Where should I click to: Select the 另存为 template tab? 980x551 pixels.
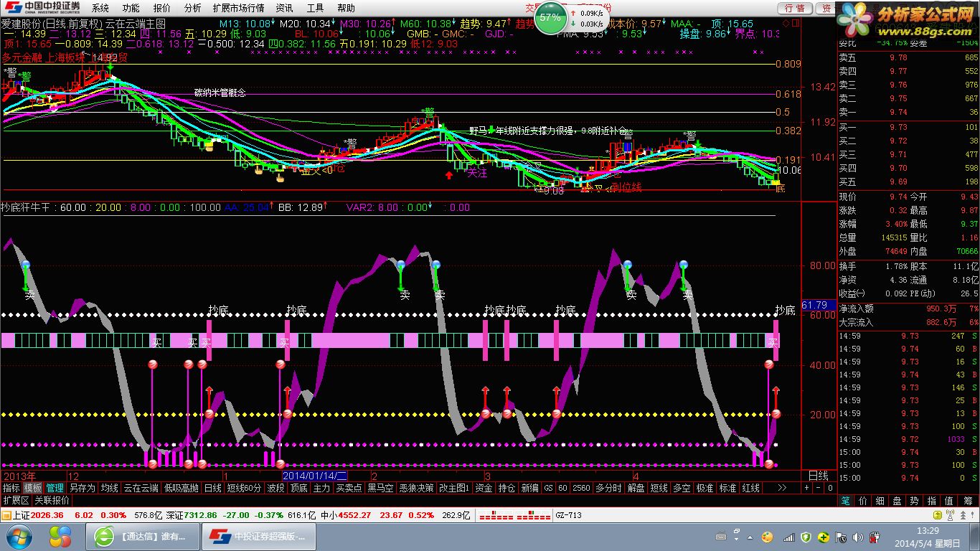(82, 488)
